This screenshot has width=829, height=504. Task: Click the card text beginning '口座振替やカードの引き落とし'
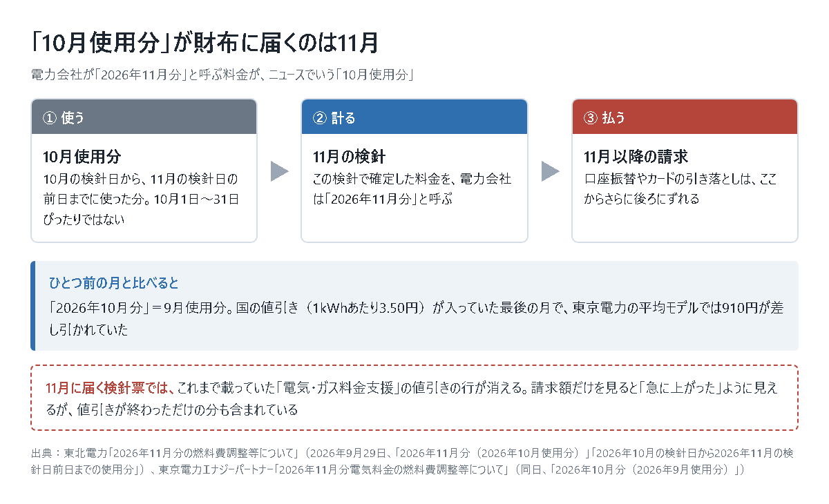680,189
